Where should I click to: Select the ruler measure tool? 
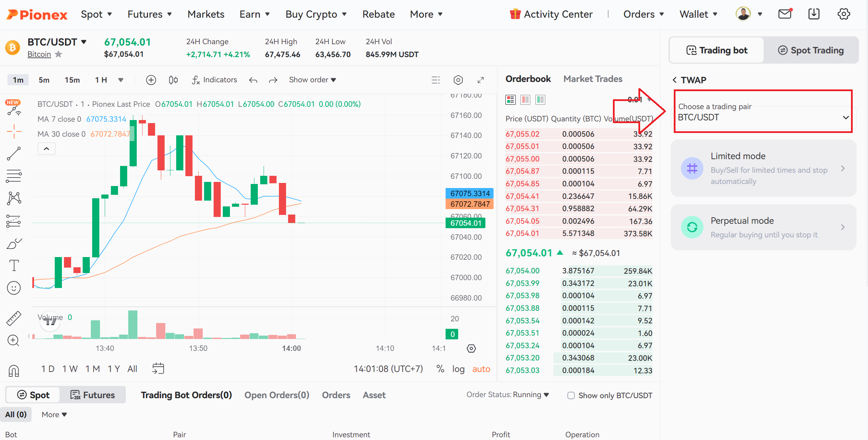click(14, 318)
